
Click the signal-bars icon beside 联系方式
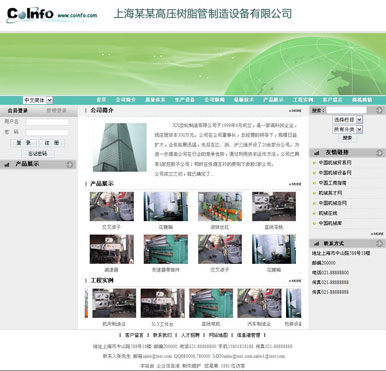click(x=316, y=244)
